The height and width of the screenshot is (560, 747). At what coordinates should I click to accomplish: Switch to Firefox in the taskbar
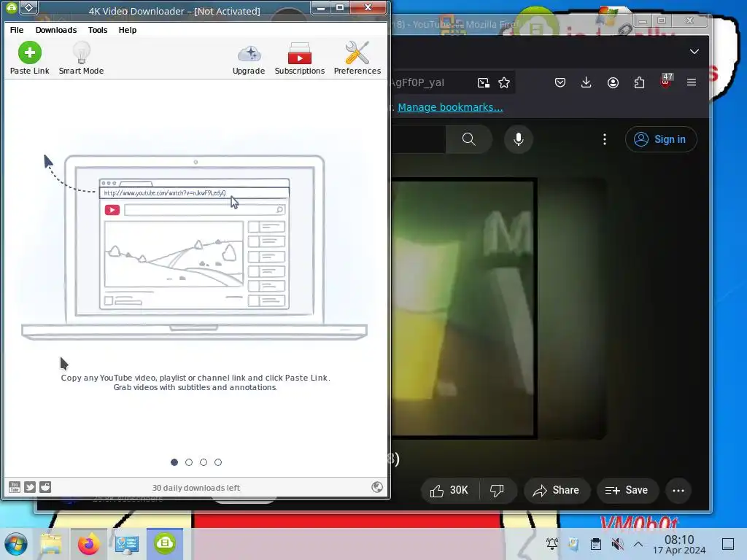[89, 544]
